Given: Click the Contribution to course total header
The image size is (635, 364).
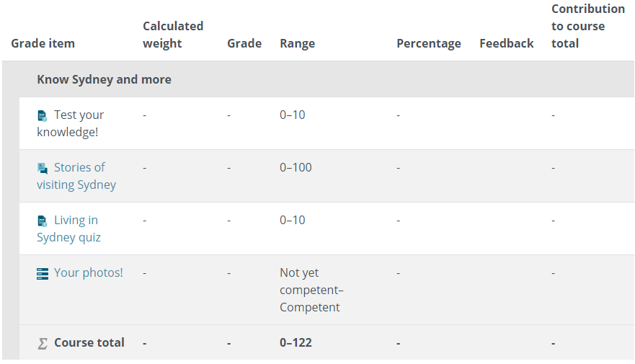Looking at the screenshot, I should [x=588, y=26].
